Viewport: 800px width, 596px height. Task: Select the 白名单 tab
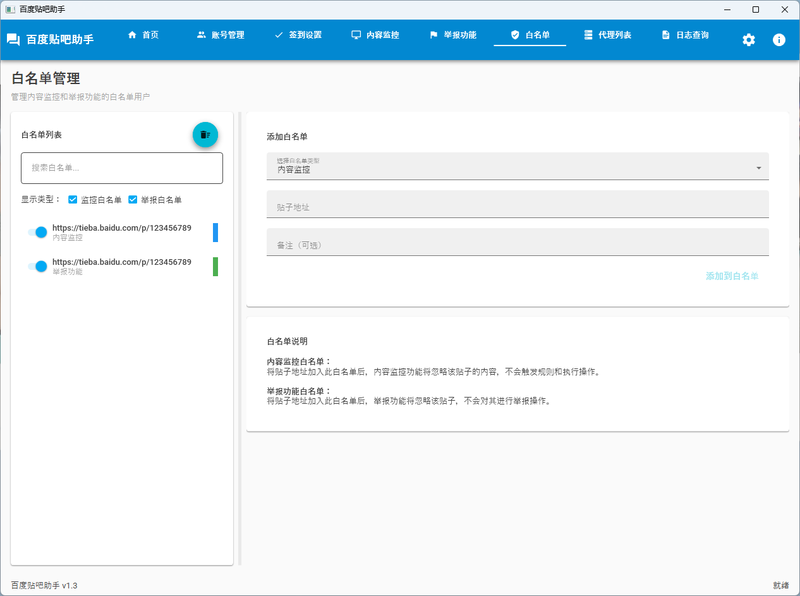tap(530, 35)
